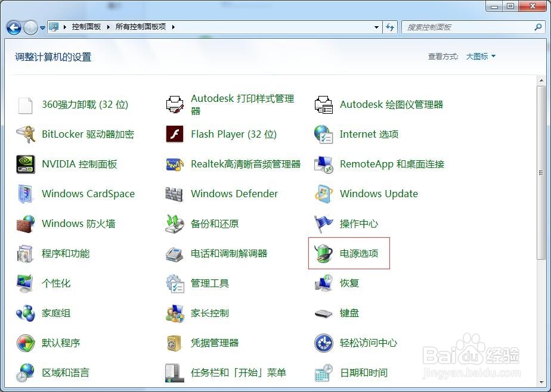The width and height of the screenshot is (551, 392).
Task: Open the recent pages dropdown beside the Forward button
Action: (42, 27)
